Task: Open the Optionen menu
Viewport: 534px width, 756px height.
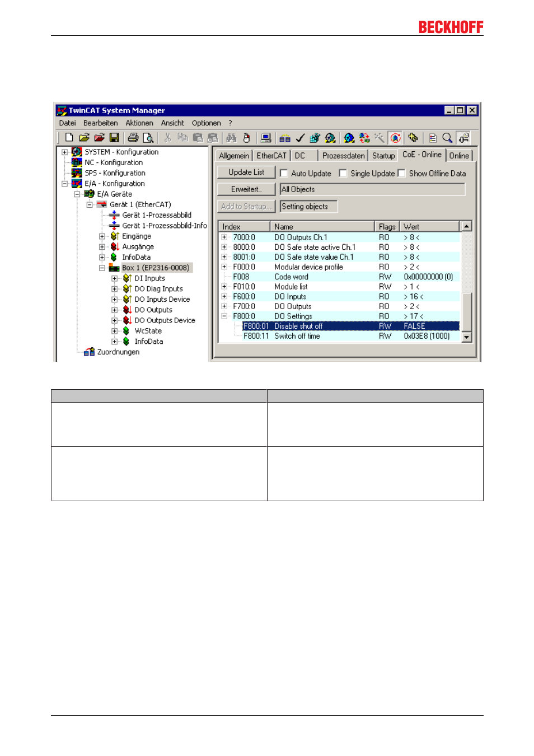Action: (206, 123)
